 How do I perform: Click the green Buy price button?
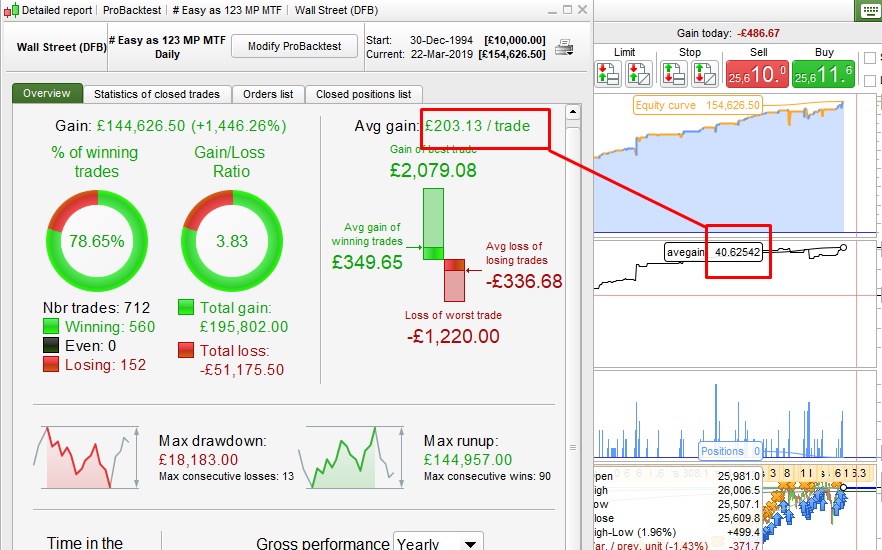point(824,74)
